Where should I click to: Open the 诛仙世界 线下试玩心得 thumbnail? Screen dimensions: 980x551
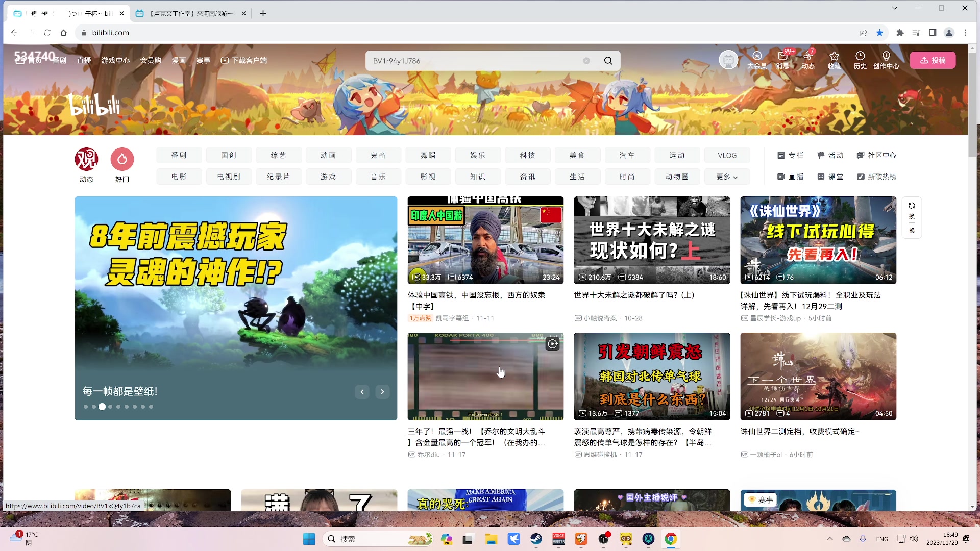pyautogui.click(x=818, y=240)
